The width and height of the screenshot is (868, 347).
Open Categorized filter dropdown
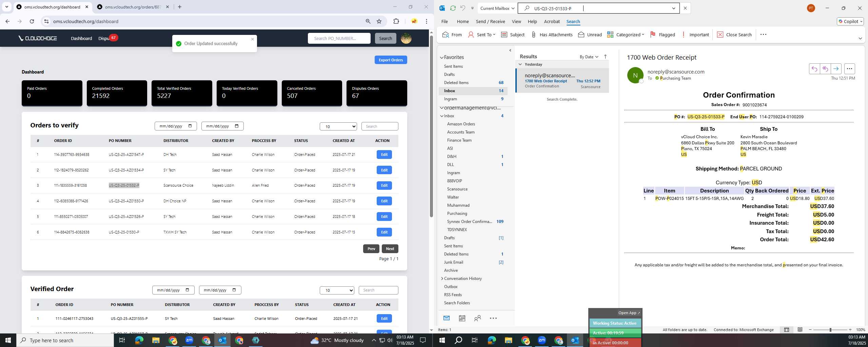[x=626, y=35]
